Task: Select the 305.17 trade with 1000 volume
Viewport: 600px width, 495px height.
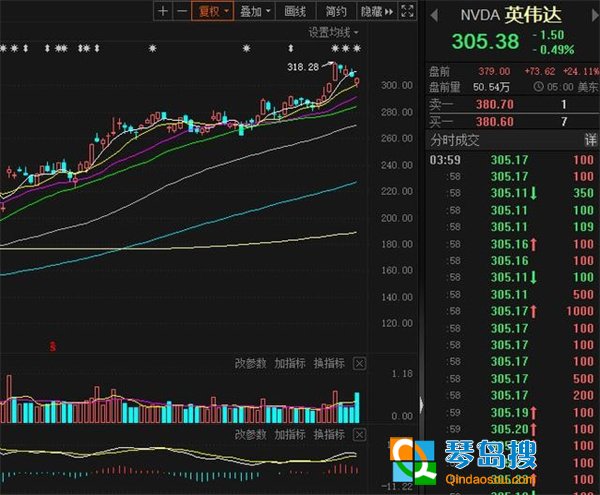Action: point(513,311)
